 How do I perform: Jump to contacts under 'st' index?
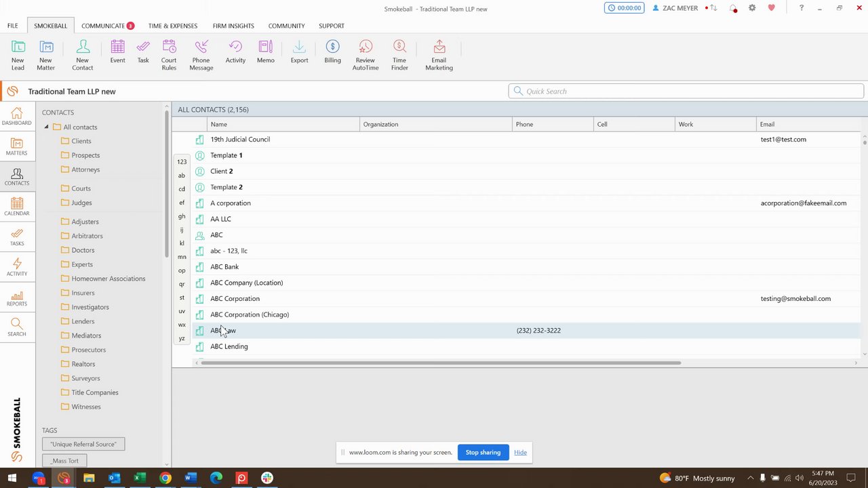tap(182, 298)
